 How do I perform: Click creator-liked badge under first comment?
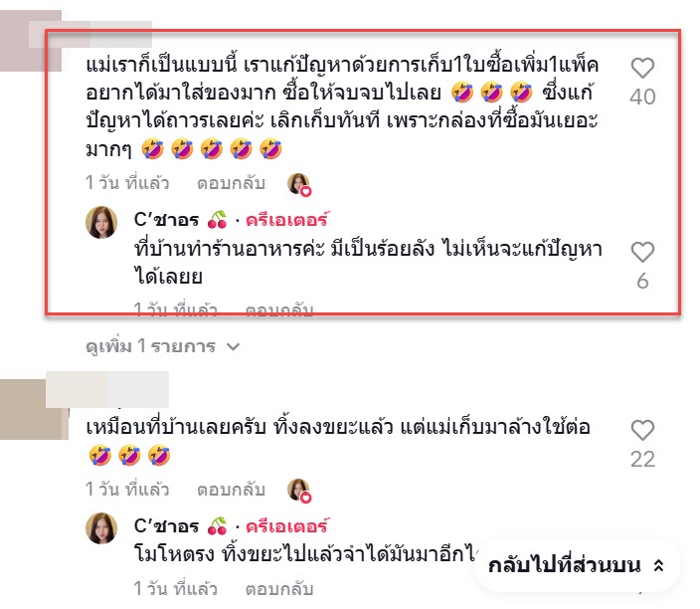pos(299,184)
